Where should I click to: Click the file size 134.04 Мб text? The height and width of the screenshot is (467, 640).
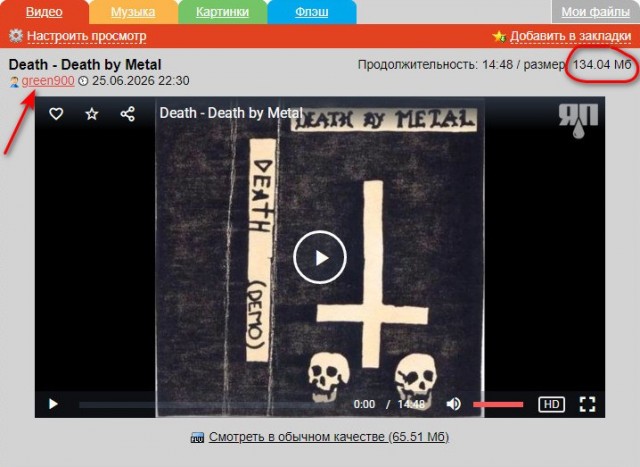[x=602, y=64]
